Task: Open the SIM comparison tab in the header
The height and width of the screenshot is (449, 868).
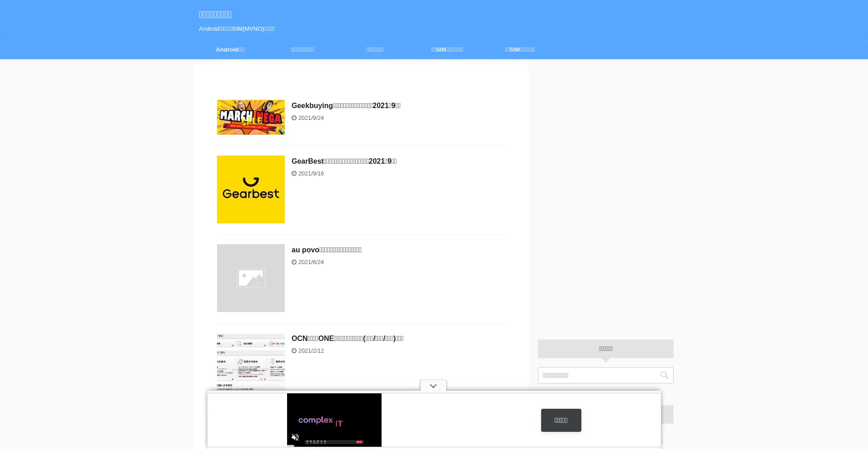Action: tap(447, 50)
